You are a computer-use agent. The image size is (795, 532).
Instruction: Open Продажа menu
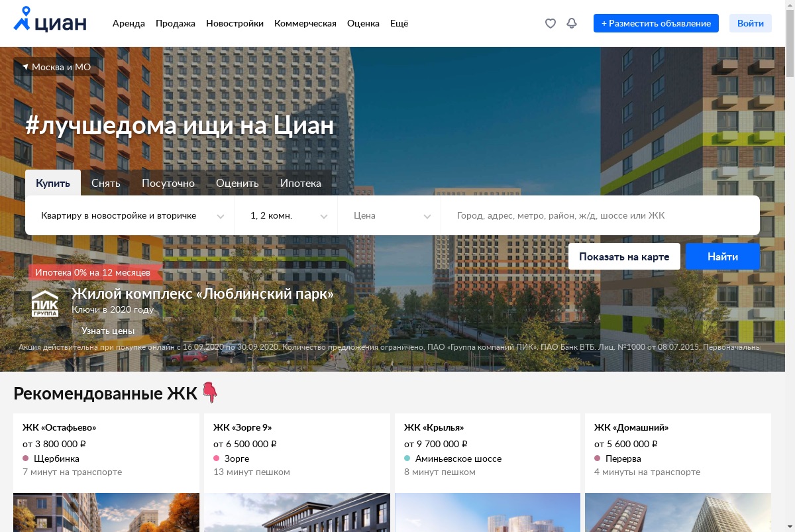coord(176,23)
